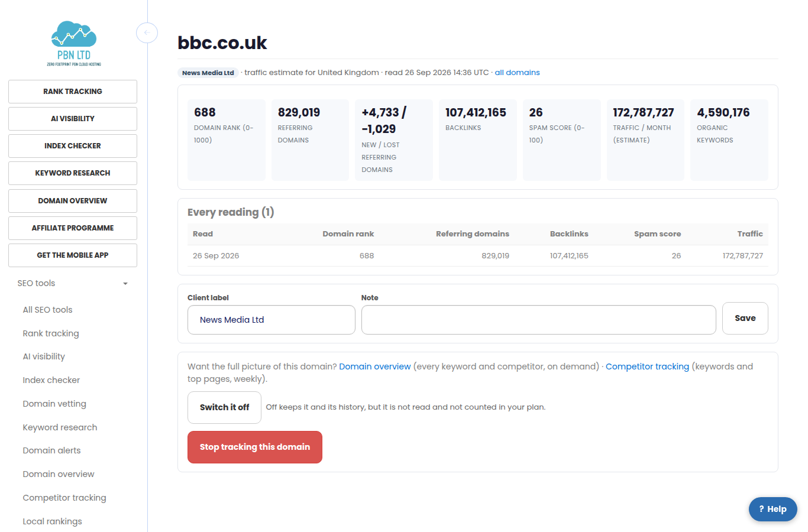Click the +4,733 / -1,029 new/lost card
This screenshot has width=808, height=532.
394,140
